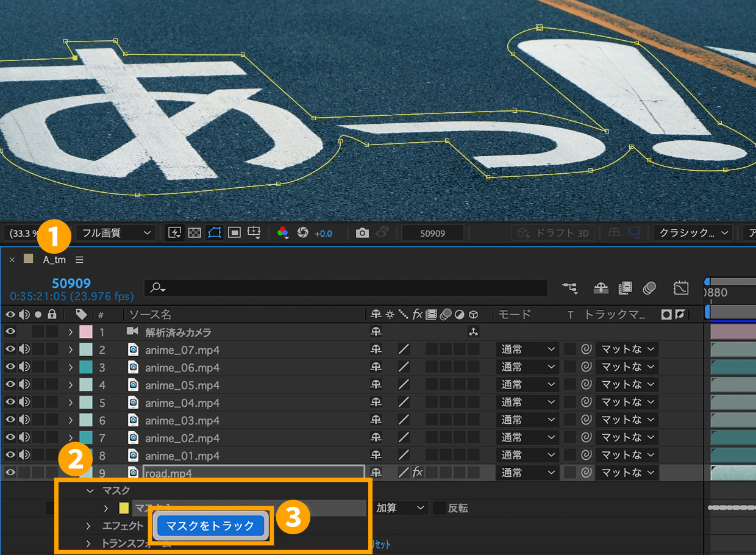The width and height of the screenshot is (756, 555).
Task: Open the クラシック renderer dropdown
Action: (x=693, y=233)
